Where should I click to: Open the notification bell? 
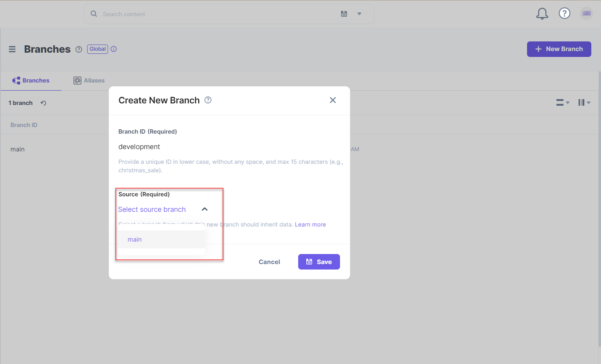coord(542,13)
